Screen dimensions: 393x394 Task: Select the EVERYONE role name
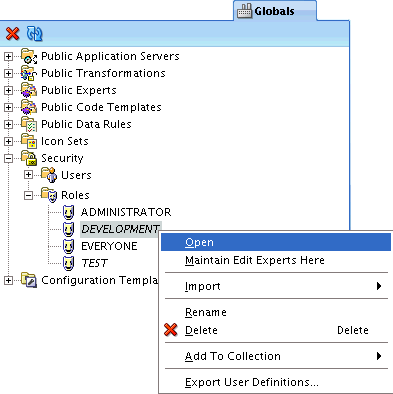pos(109,246)
